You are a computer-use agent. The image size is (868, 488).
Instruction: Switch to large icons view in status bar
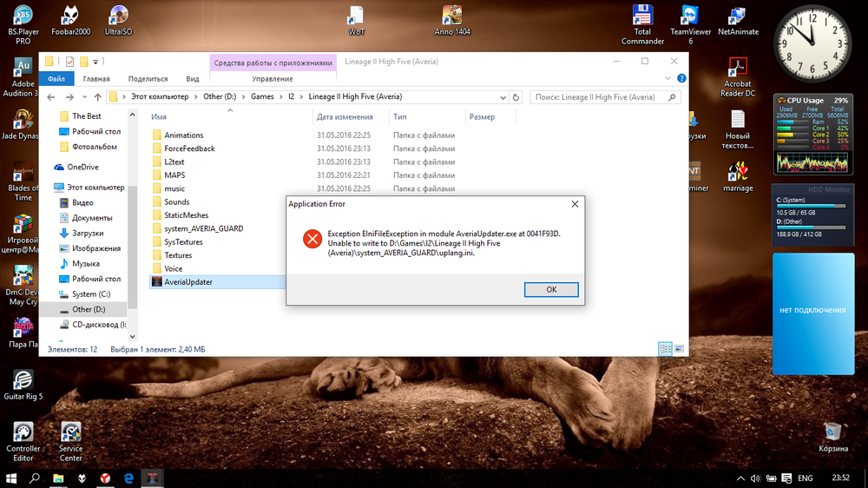680,349
